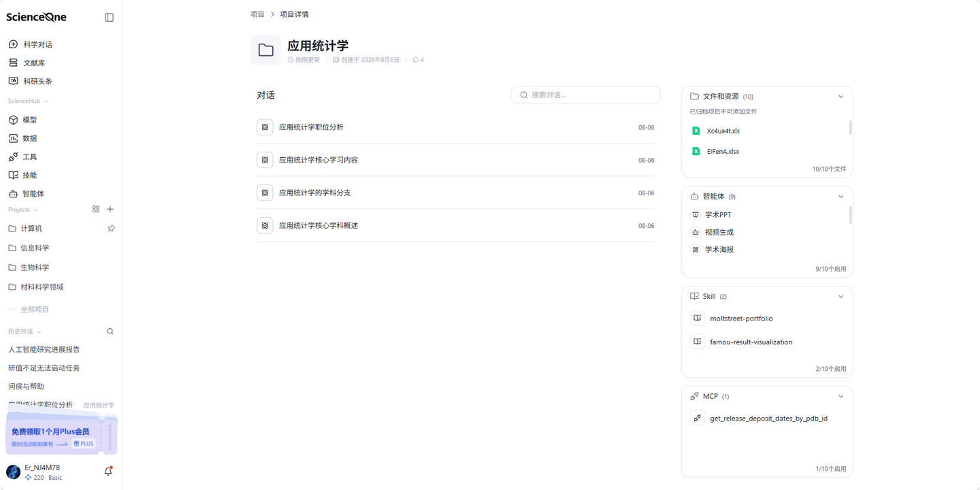Click the 搜索对话 search field
980x490 pixels.
(586, 95)
